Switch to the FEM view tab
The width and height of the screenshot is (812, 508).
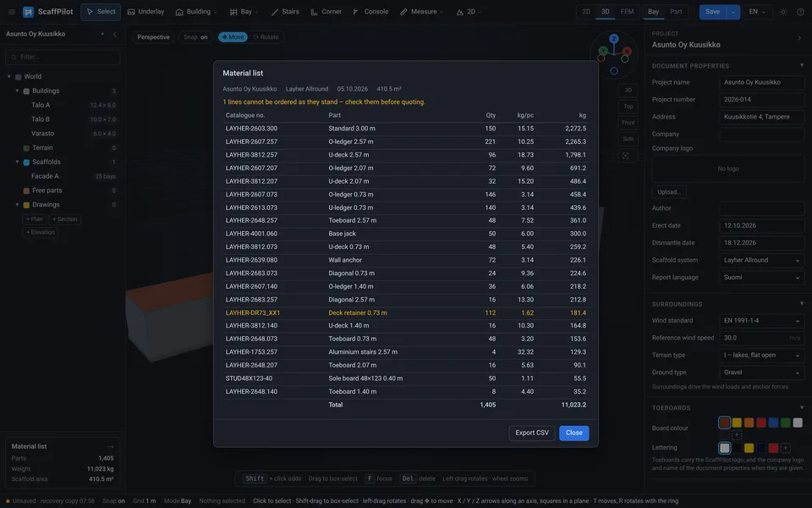[x=627, y=12]
